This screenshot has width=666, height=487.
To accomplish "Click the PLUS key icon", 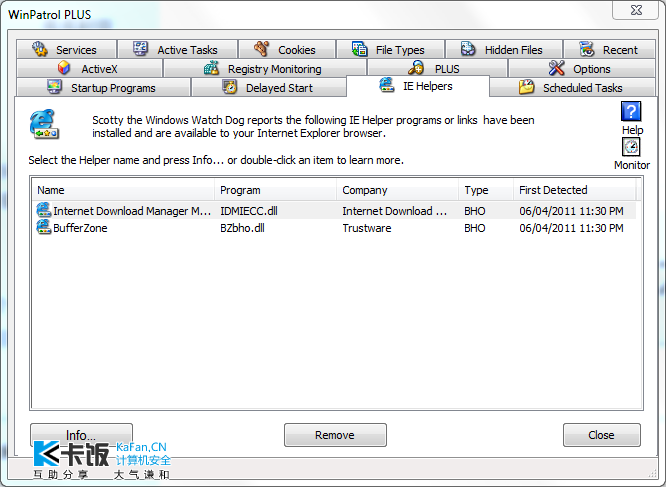I will coord(416,68).
